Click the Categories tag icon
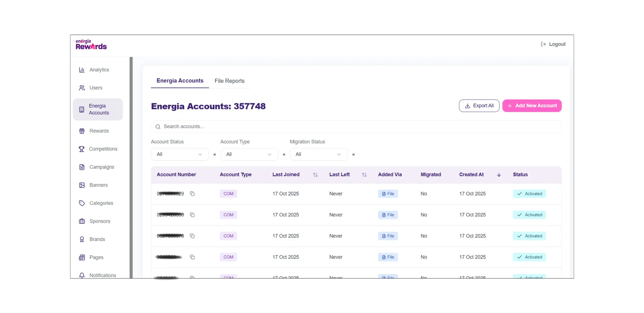 [82, 203]
